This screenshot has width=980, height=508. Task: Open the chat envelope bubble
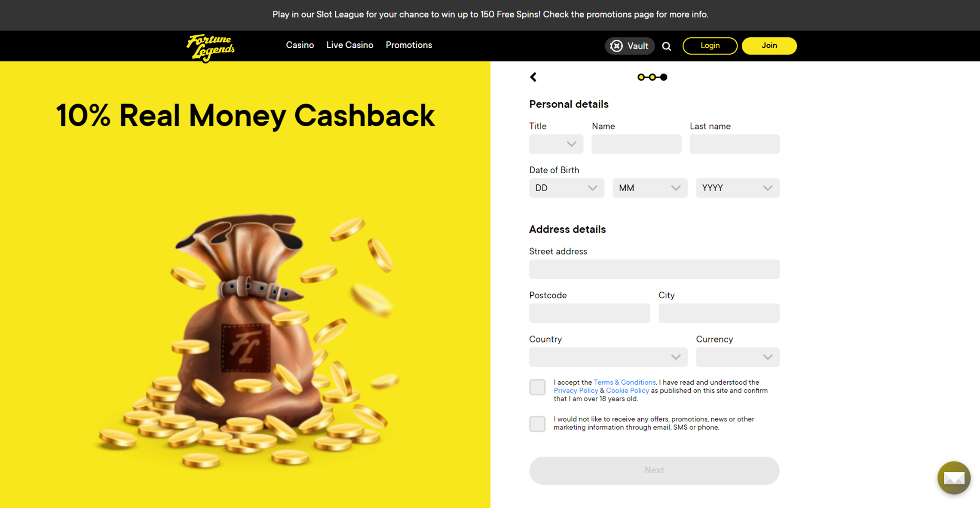pyautogui.click(x=954, y=477)
